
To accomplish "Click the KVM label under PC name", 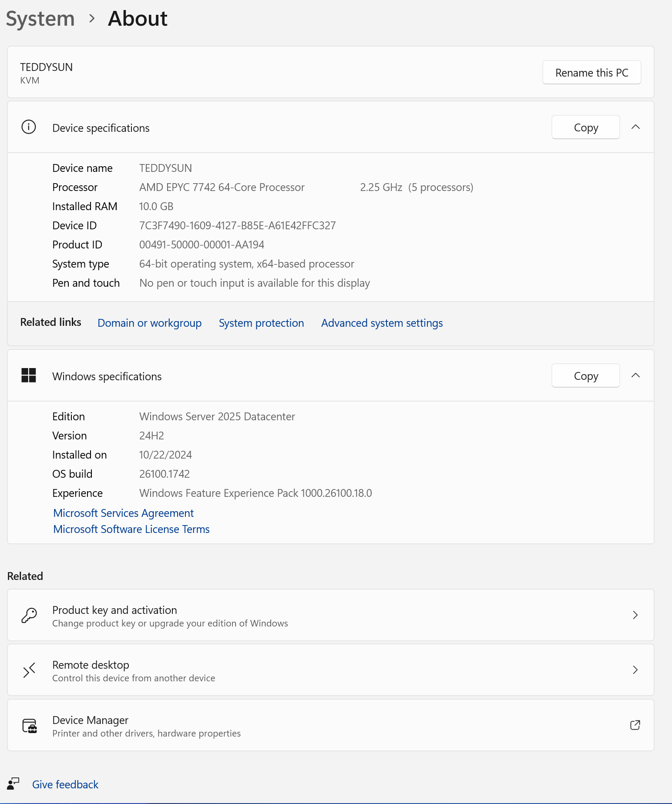I will 30,80.
